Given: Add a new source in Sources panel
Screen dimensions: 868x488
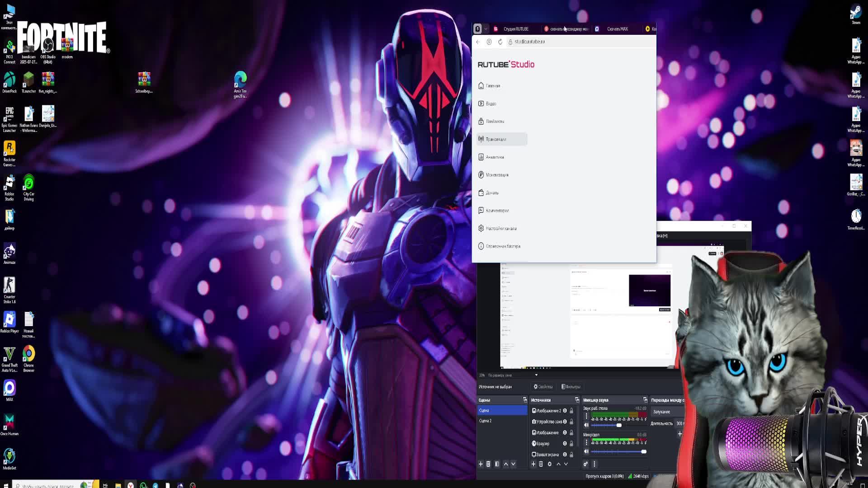Looking at the screenshot, I should 533,464.
